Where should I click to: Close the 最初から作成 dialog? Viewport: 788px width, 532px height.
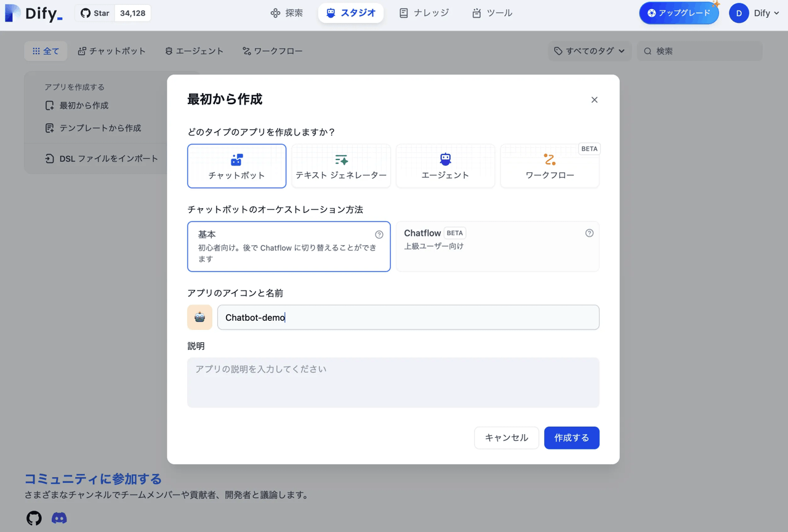(594, 100)
